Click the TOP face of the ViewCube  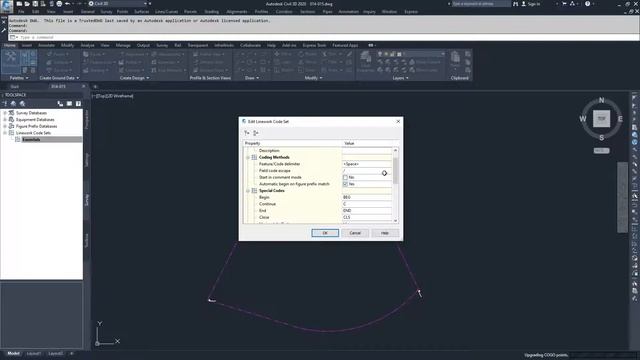click(x=601, y=119)
